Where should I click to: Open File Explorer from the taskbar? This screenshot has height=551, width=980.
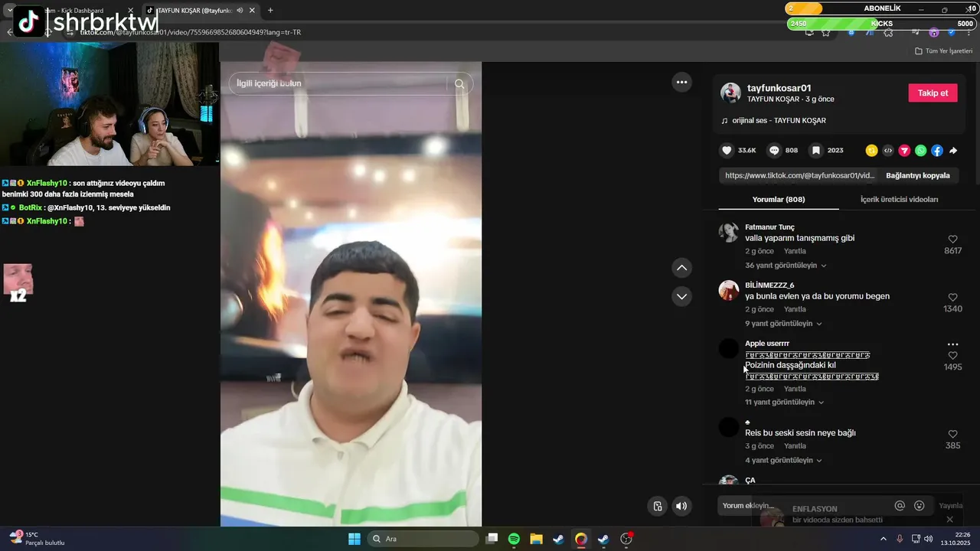coord(536,539)
